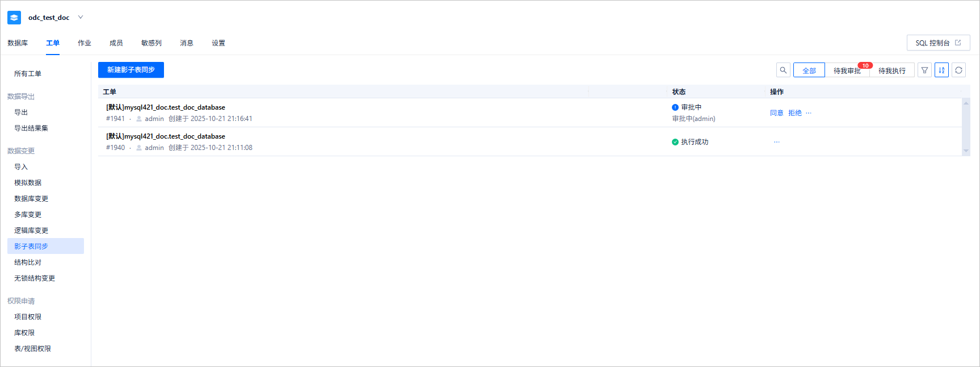The height and width of the screenshot is (367, 980).
Task: Open the more actions ellipsis for ticket #1940
Action: [x=777, y=142]
